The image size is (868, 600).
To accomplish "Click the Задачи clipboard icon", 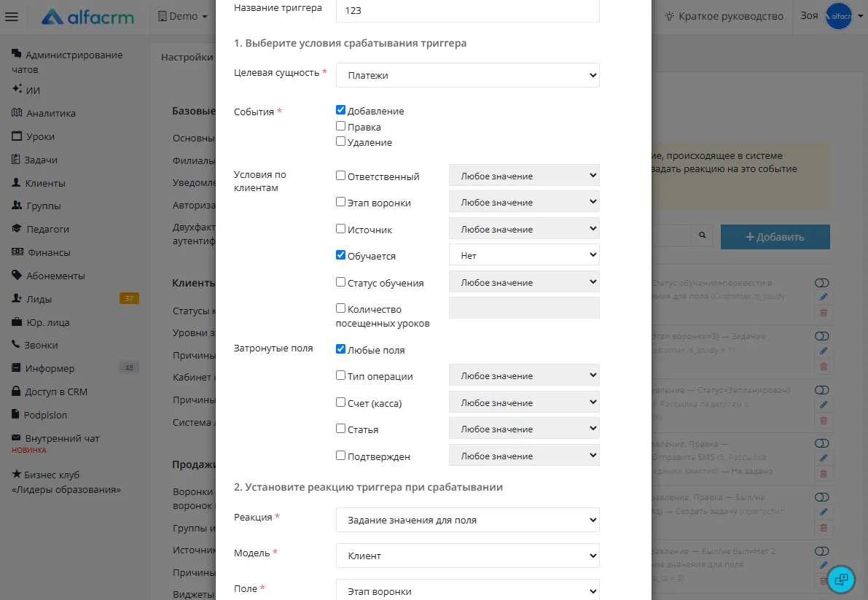I will click(x=16, y=160).
